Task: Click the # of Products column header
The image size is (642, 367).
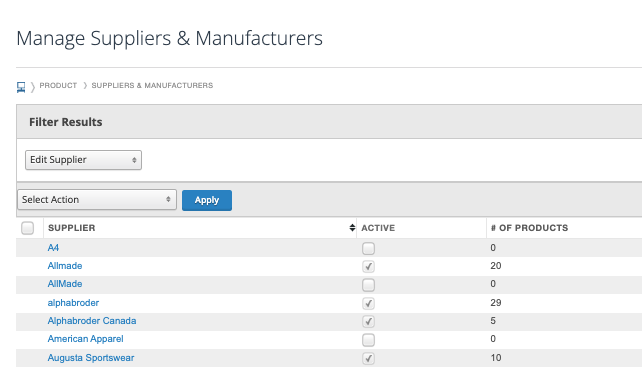Action: (x=529, y=228)
